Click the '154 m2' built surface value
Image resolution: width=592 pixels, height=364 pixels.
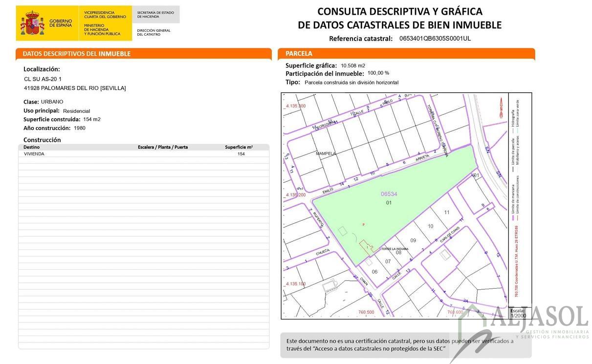92,119
